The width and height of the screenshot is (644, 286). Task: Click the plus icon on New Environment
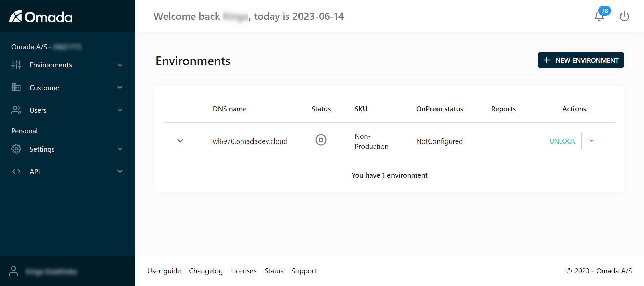(547, 60)
